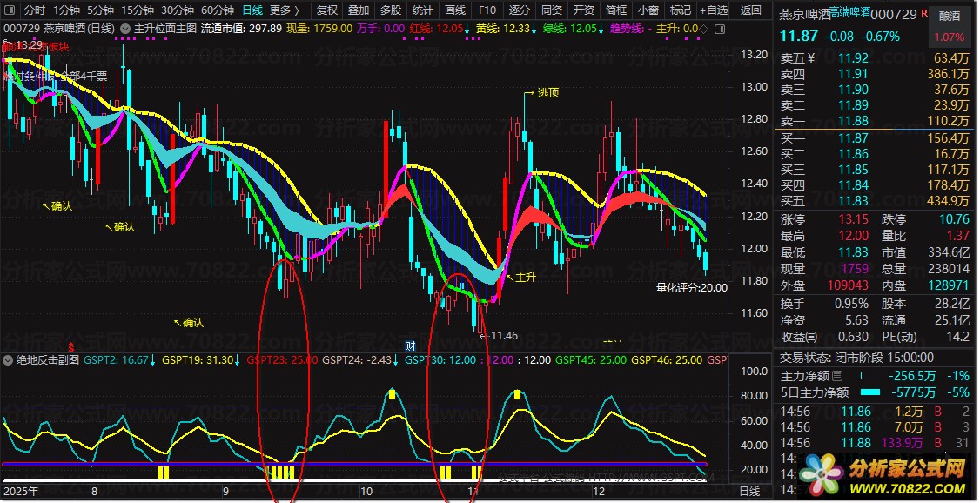Viewport: 980px width, 503px height.
Task: Open the 小窗 small window
Action: pyautogui.click(x=648, y=10)
